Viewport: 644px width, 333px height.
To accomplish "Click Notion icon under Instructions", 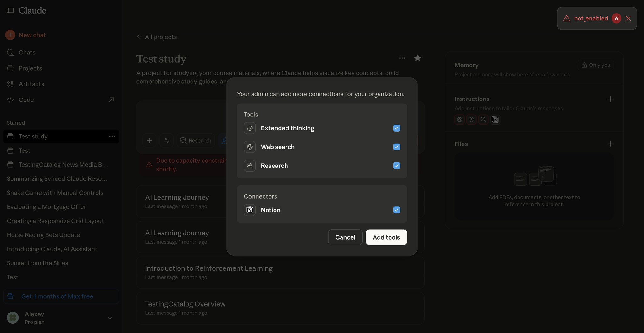I will pos(495,120).
